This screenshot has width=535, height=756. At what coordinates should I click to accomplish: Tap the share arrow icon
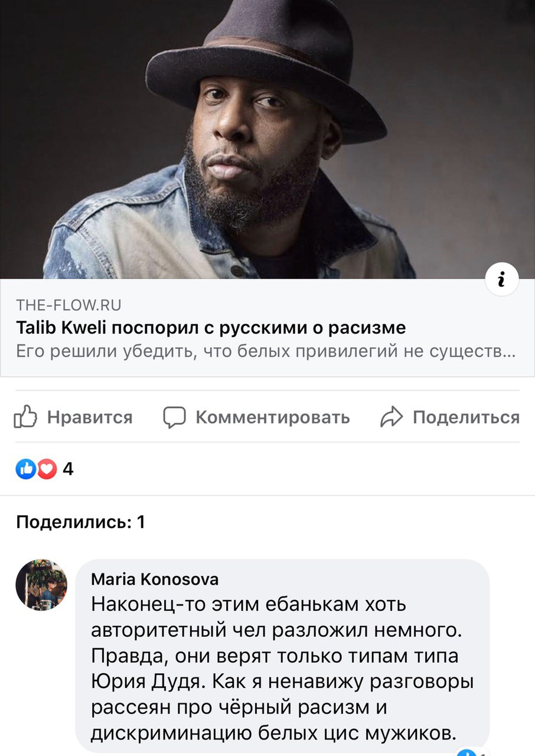(x=391, y=418)
